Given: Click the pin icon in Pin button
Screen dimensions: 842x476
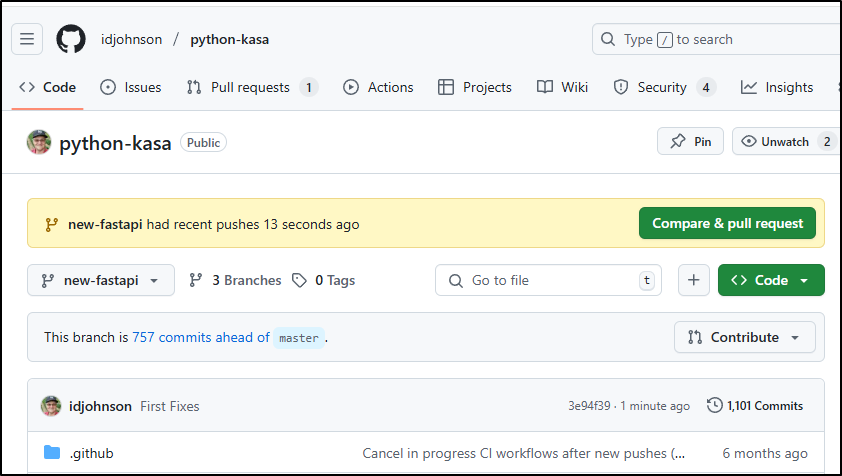Looking at the screenshot, I should pyautogui.click(x=678, y=141).
